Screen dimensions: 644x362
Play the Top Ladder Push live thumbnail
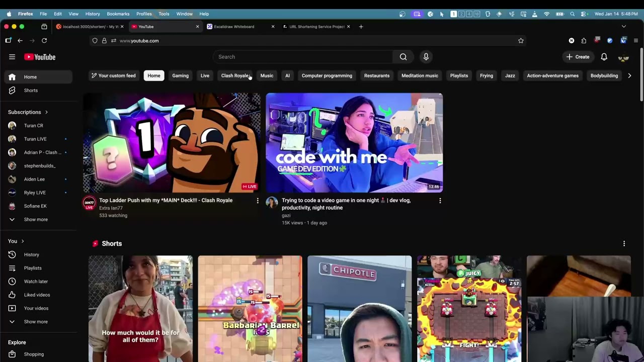[172, 143]
